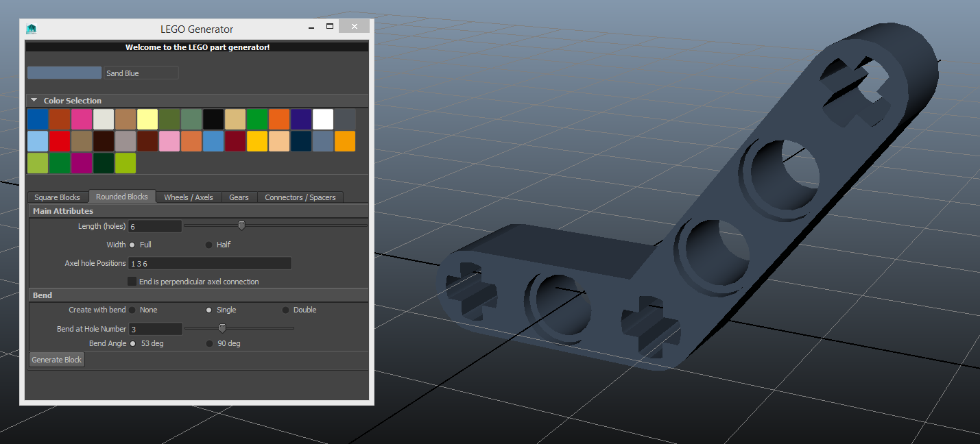
Task: Choose the off-white light gray swatch
Action: (104, 119)
